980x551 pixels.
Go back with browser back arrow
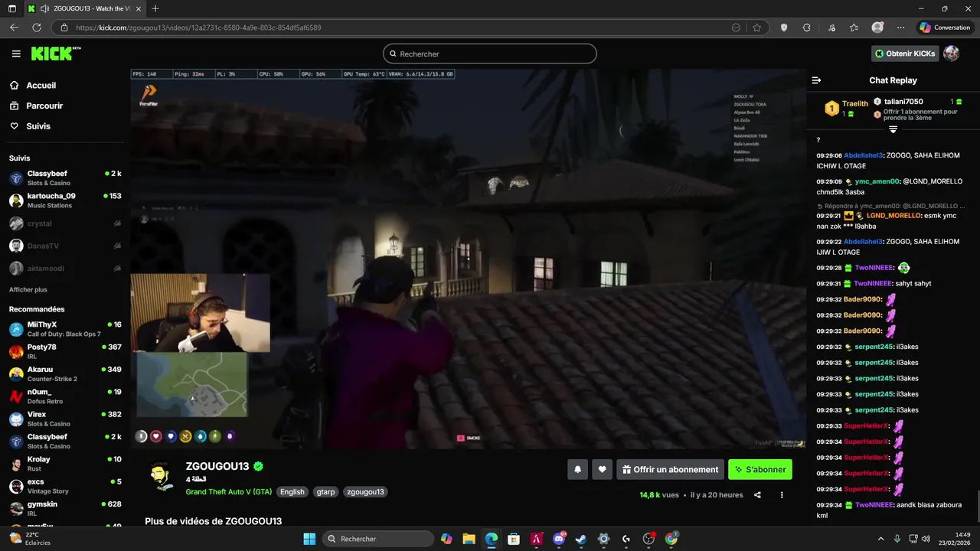coord(14,28)
